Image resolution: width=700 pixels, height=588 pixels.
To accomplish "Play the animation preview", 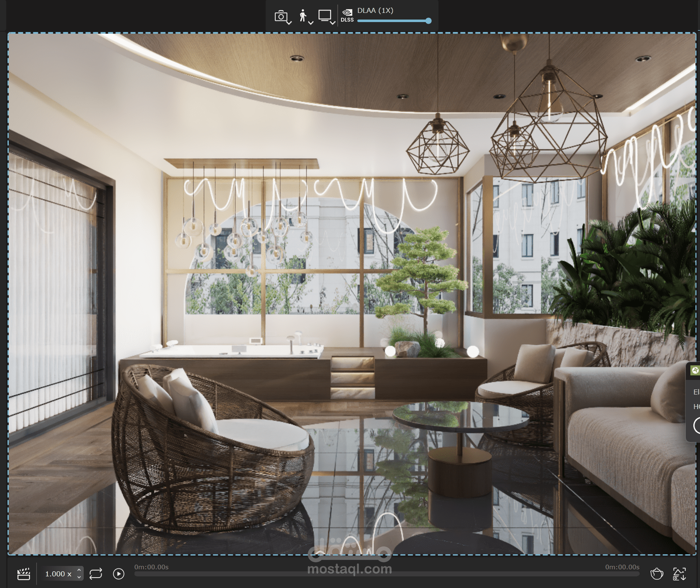I will coord(119,574).
